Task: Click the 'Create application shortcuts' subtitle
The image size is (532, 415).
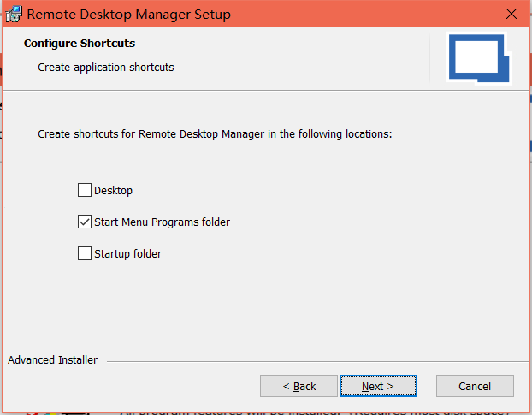Action: click(x=106, y=68)
